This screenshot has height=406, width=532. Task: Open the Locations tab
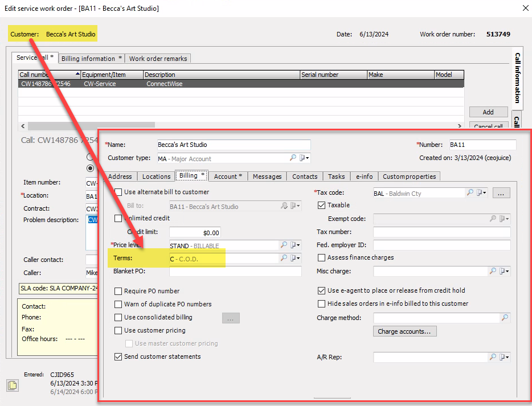point(157,177)
